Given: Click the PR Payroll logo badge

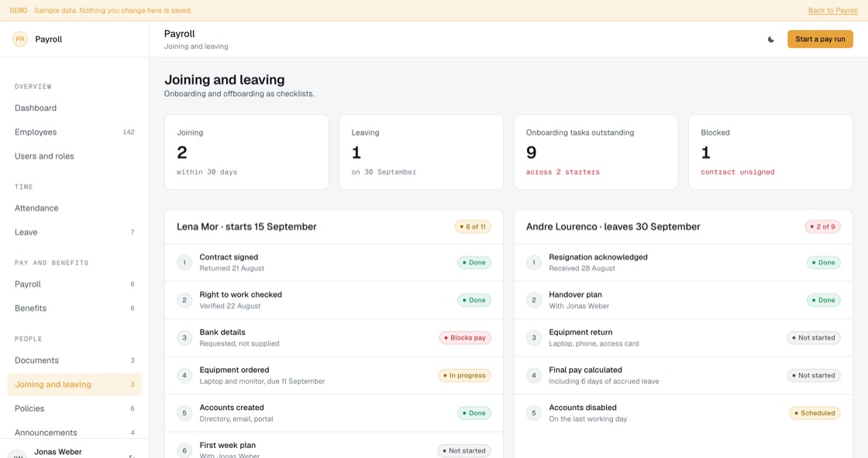Looking at the screenshot, I should 20,40.
